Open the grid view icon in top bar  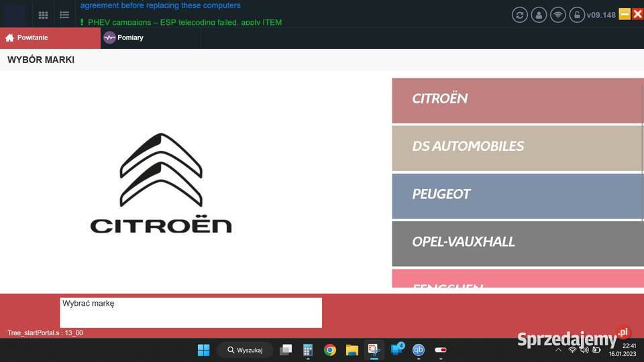pyautogui.click(x=43, y=15)
